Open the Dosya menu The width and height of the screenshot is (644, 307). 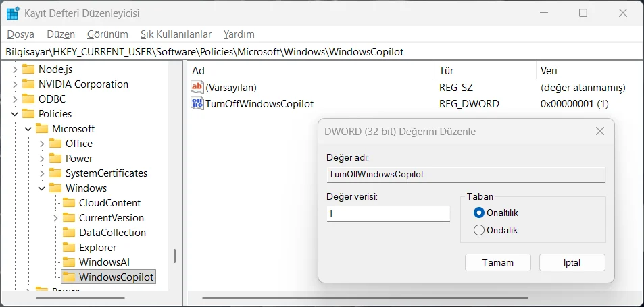(x=20, y=34)
